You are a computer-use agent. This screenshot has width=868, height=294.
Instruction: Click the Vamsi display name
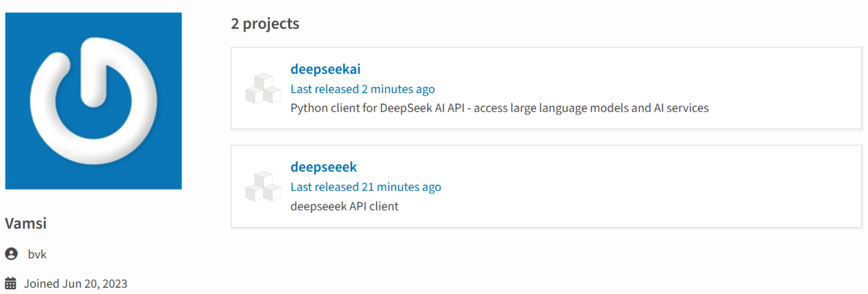click(25, 224)
